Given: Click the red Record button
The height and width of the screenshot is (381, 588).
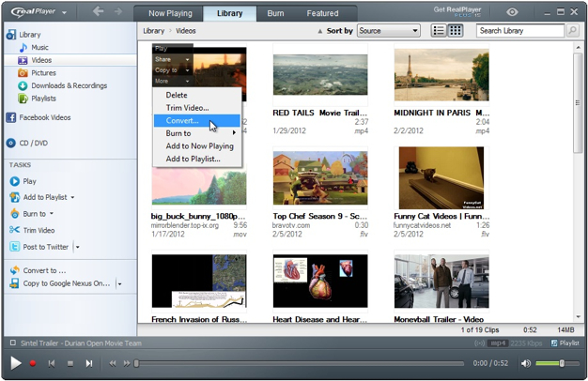Looking at the screenshot, I should pyautogui.click(x=33, y=363).
